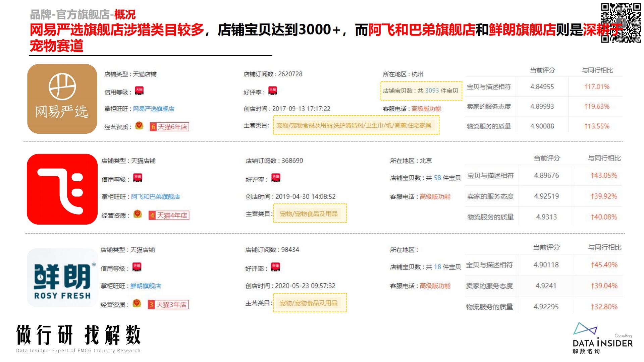Click the peer comparison ↑39.92%
The image size is (644, 362).
(x=604, y=196)
